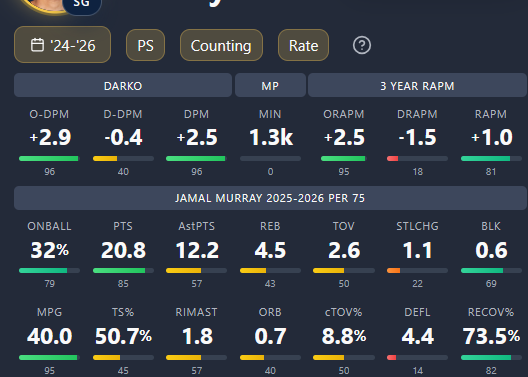The height and width of the screenshot is (377, 528).
Task: Click the DPM value +2.5
Action: [x=197, y=137]
